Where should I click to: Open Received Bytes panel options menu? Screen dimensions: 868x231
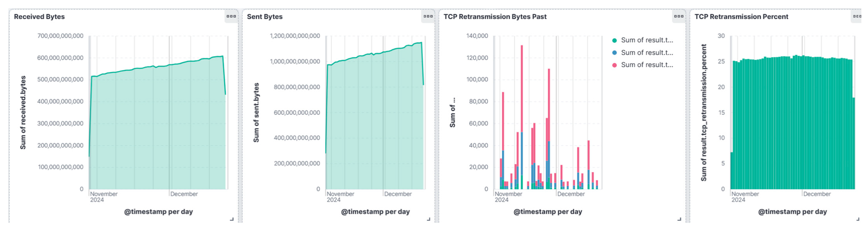231,16
